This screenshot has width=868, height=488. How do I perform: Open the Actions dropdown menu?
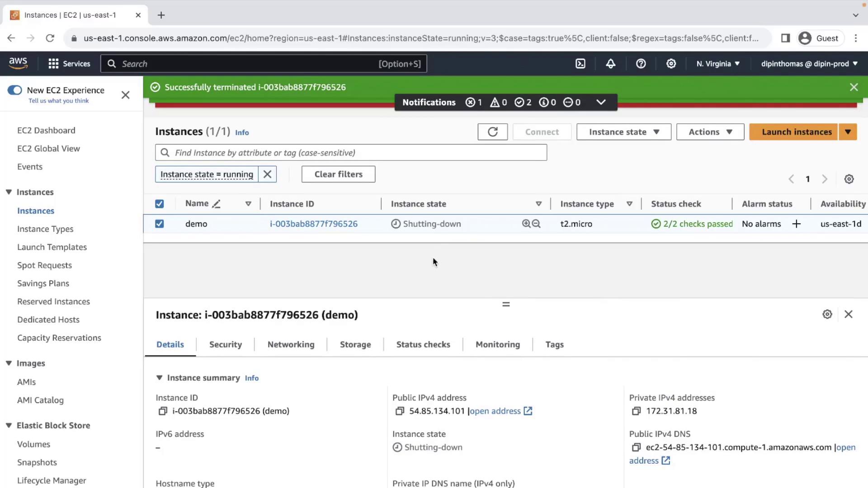point(710,132)
